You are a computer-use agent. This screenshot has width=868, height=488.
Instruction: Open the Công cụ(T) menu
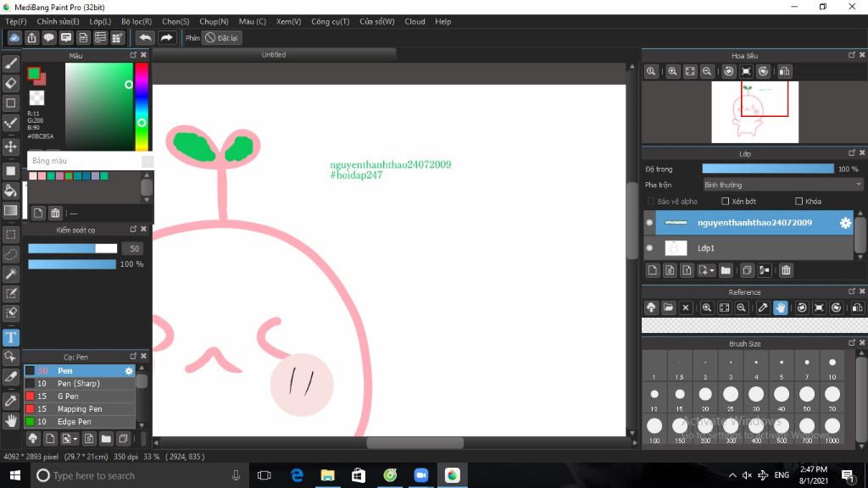click(331, 21)
